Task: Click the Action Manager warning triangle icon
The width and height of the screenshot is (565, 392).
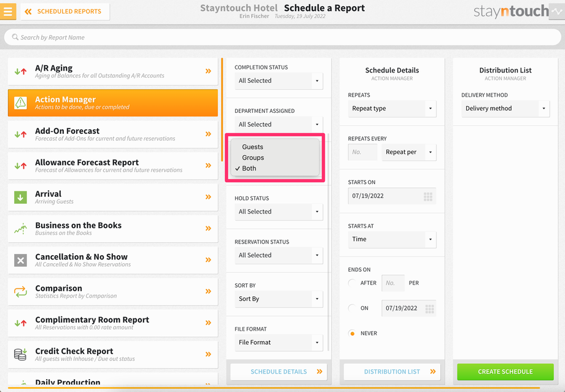Action: tap(20, 103)
